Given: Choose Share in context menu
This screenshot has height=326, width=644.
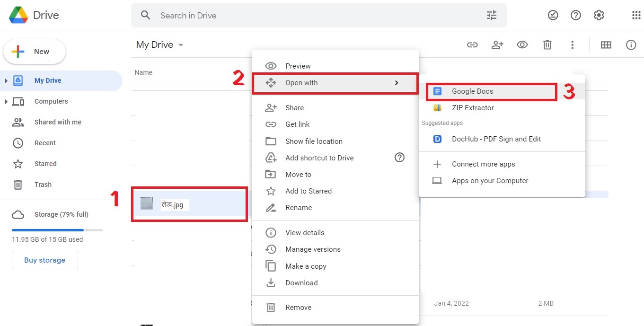Looking at the screenshot, I should tap(335, 108).
